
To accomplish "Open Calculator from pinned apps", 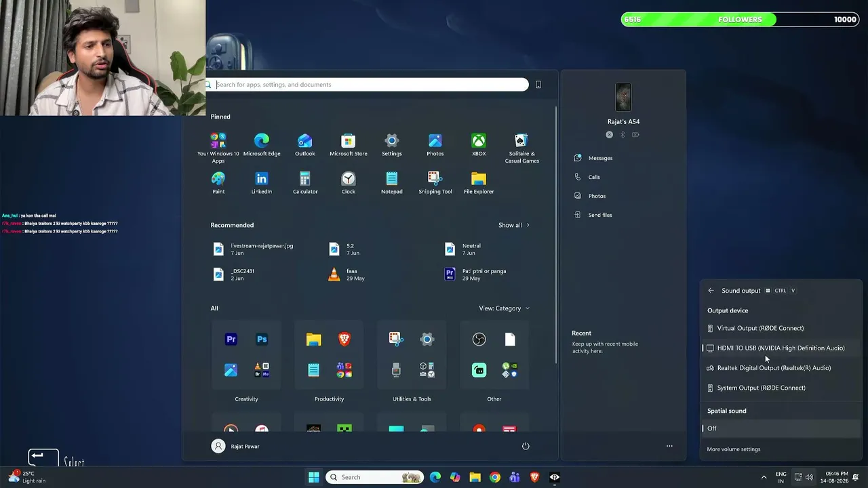I will (x=305, y=184).
